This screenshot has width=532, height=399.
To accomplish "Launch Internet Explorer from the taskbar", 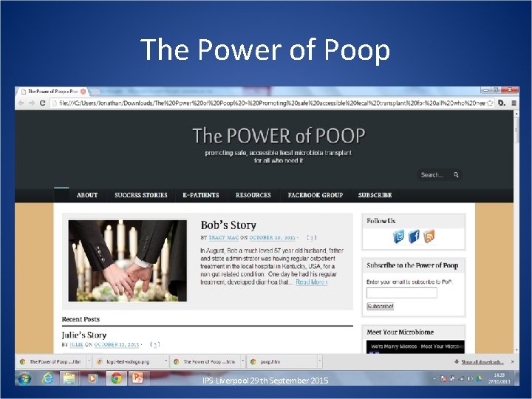I will coord(47,378).
